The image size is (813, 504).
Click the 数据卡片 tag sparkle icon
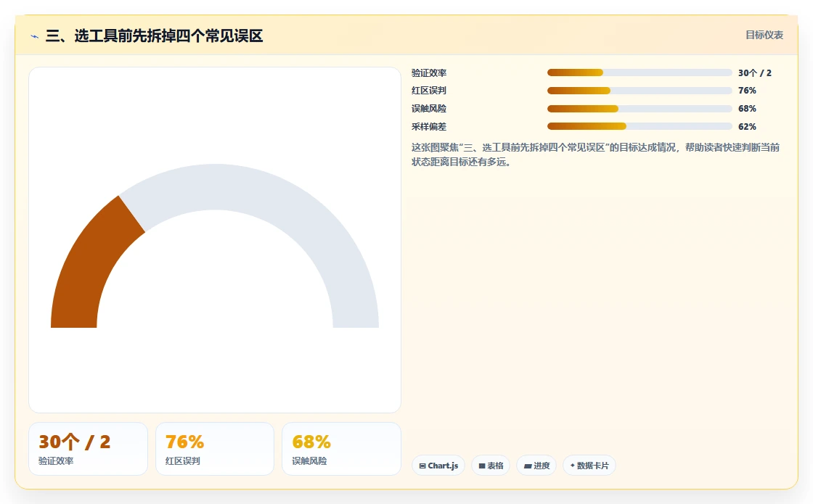pyautogui.click(x=573, y=465)
